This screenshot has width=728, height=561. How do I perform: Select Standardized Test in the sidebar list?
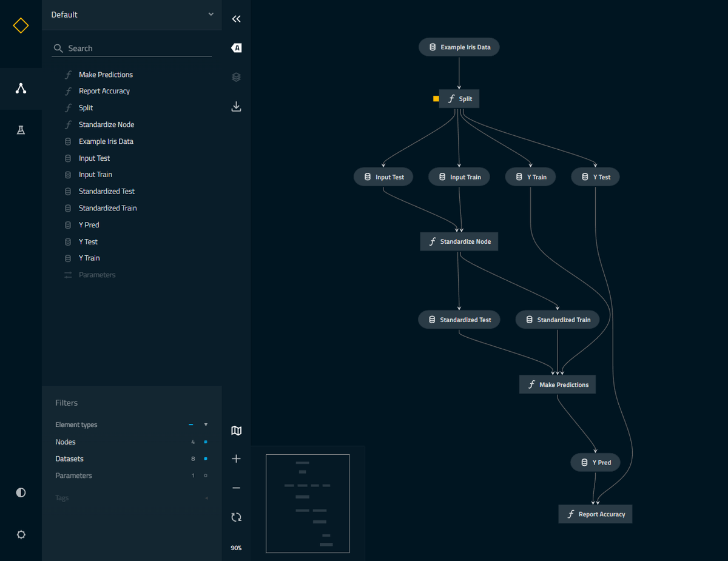(107, 191)
